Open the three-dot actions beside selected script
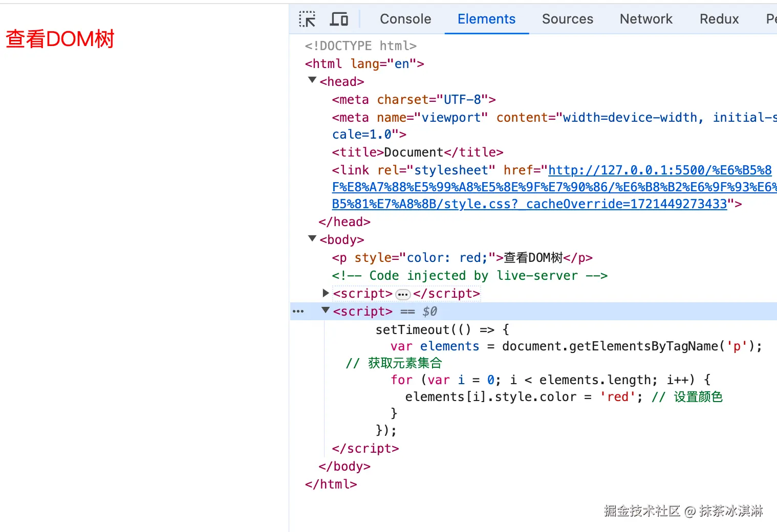The image size is (777, 532). [298, 312]
